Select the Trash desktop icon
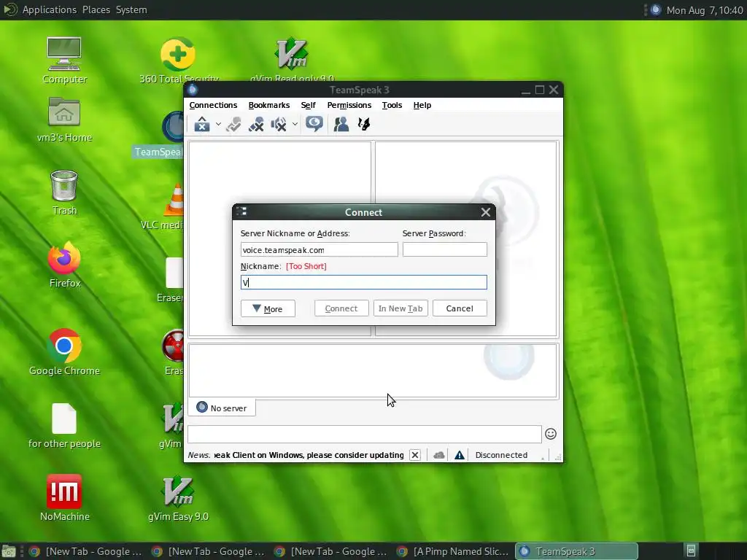The height and width of the screenshot is (560, 747). (64, 192)
